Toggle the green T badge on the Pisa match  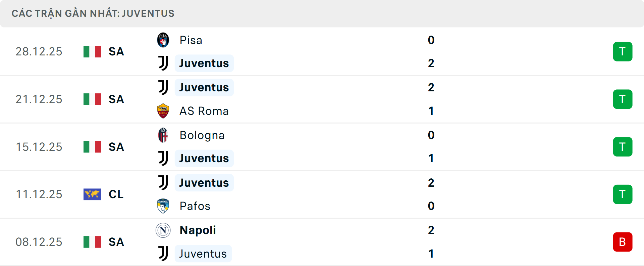coord(623,51)
